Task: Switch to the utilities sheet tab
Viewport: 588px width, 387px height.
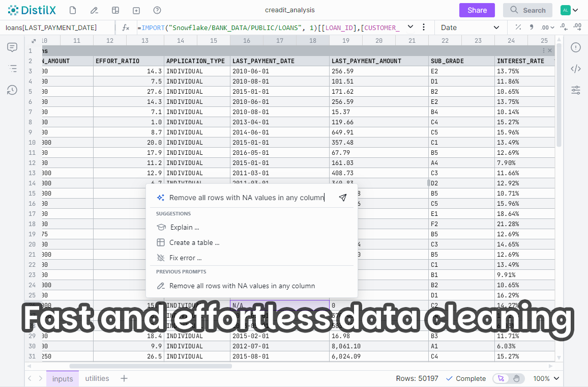Action: pos(97,378)
